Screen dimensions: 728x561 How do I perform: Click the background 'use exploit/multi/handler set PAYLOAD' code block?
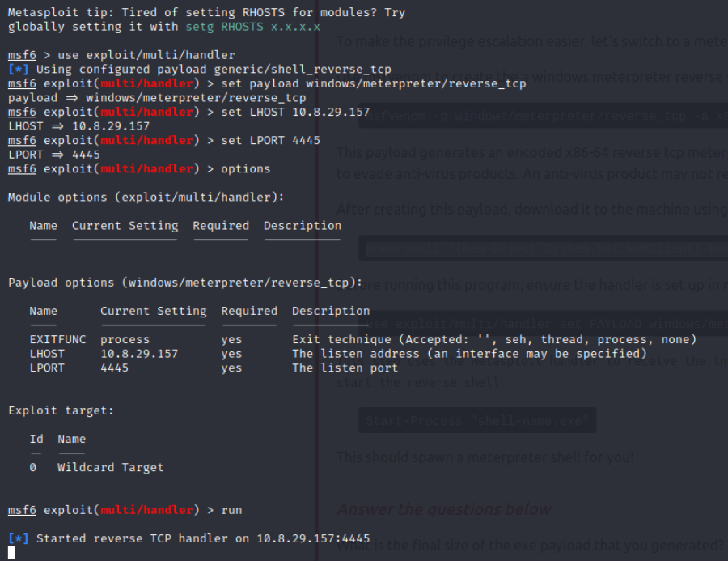click(544, 324)
